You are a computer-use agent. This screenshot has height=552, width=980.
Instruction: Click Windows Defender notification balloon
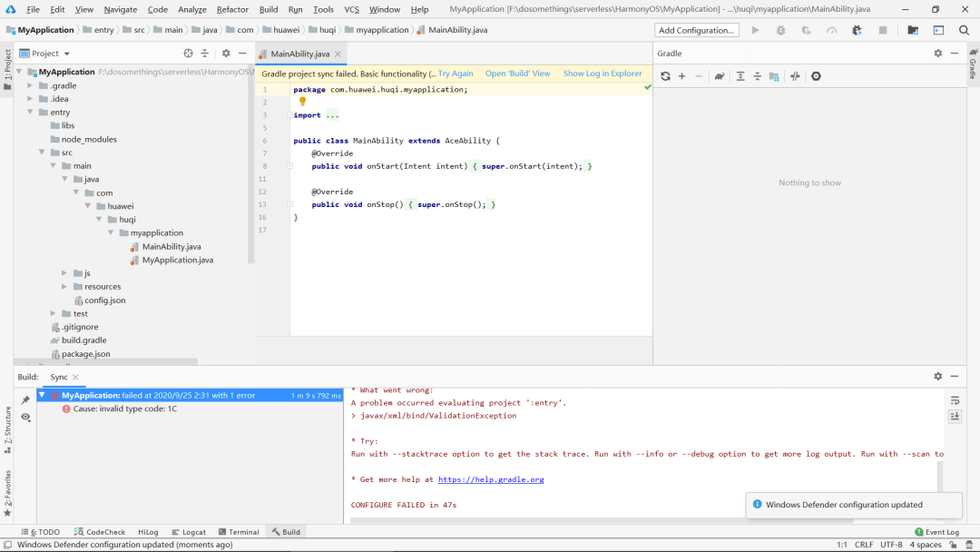coord(854,505)
